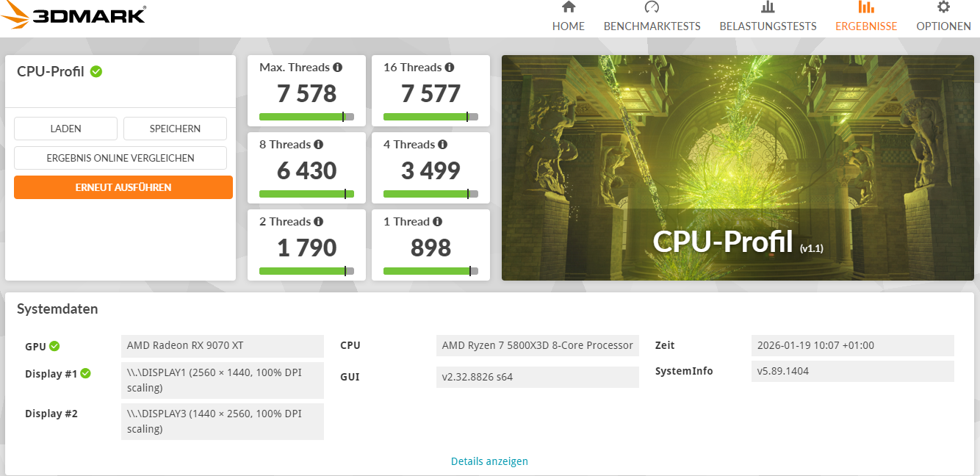Click the green check icon beside GPU

tap(54, 347)
